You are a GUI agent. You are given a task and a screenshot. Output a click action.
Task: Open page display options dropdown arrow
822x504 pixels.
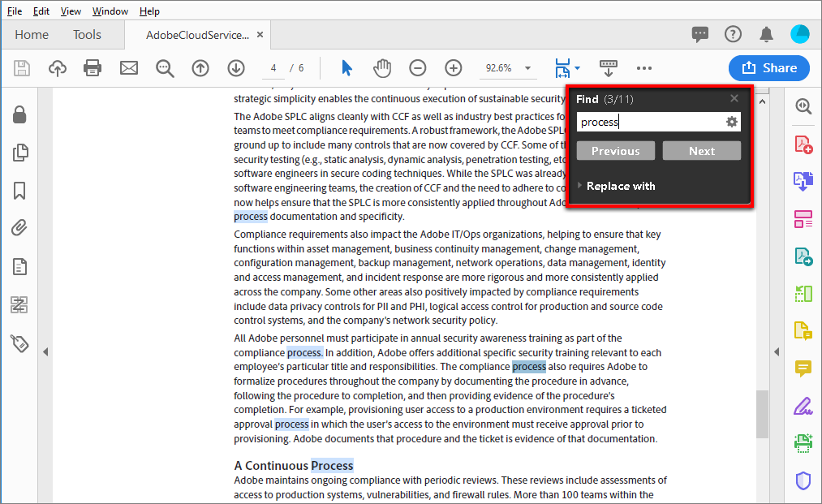click(x=577, y=68)
